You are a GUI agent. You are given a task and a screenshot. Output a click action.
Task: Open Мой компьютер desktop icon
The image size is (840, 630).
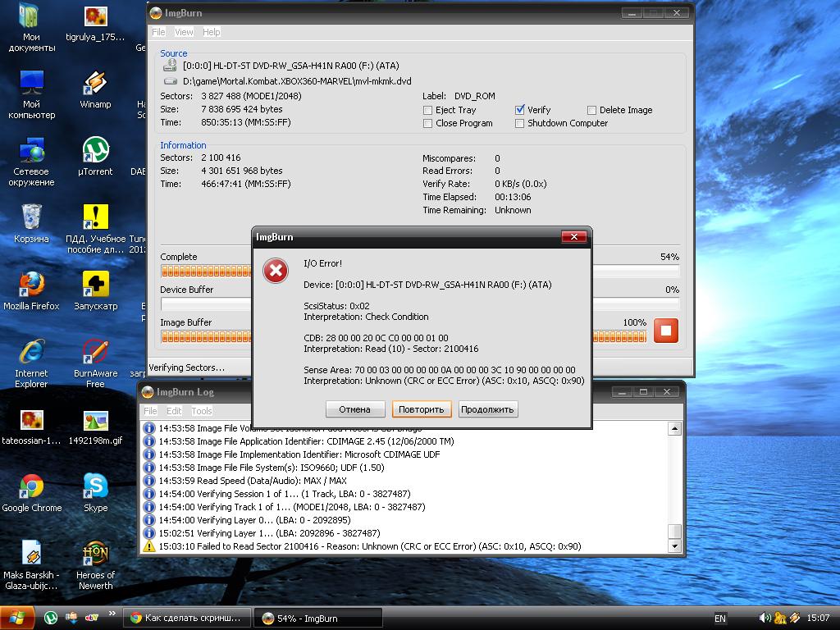tap(31, 95)
